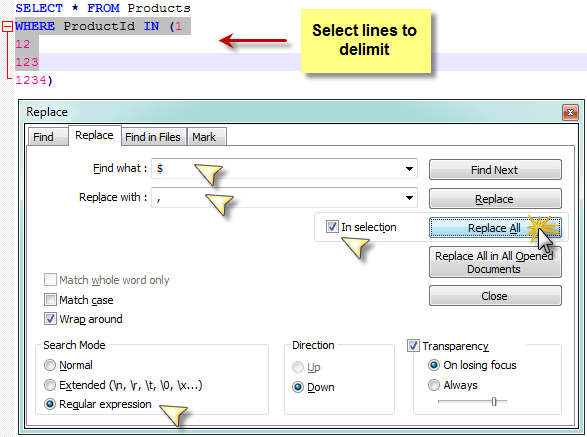Select Normal search mode

[50, 365]
